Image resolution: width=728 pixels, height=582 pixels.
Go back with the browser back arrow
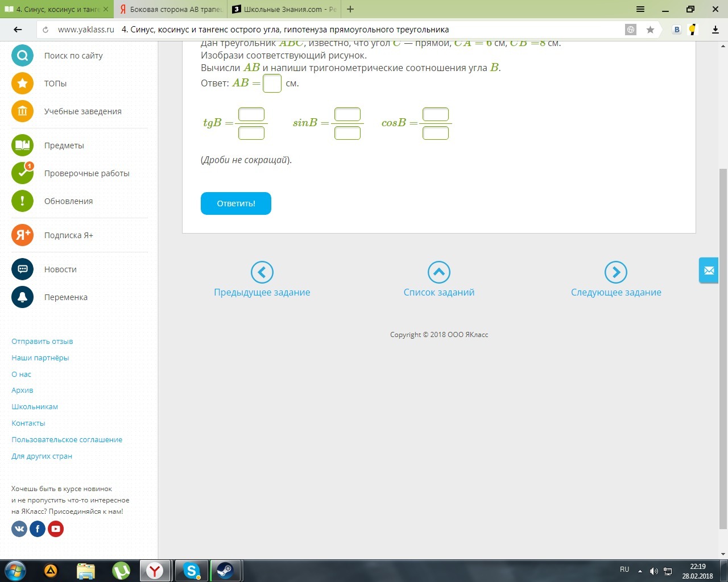click(18, 30)
